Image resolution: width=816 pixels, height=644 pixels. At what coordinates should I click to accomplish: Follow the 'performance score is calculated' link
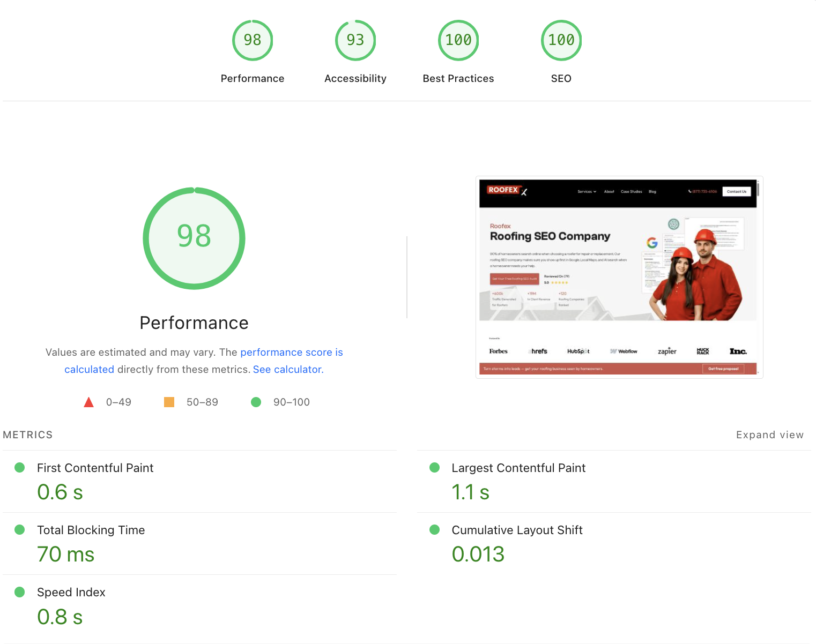pyautogui.click(x=292, y=352)
